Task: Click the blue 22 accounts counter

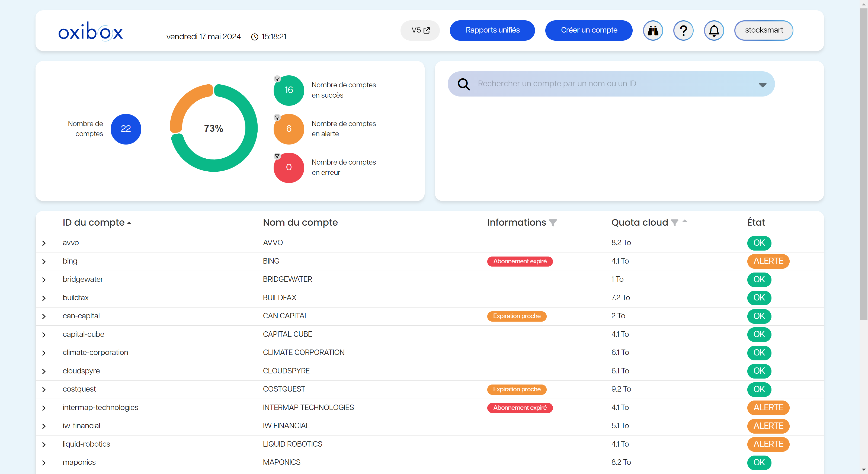Action: pyautogui.click(x=126, y=129)
